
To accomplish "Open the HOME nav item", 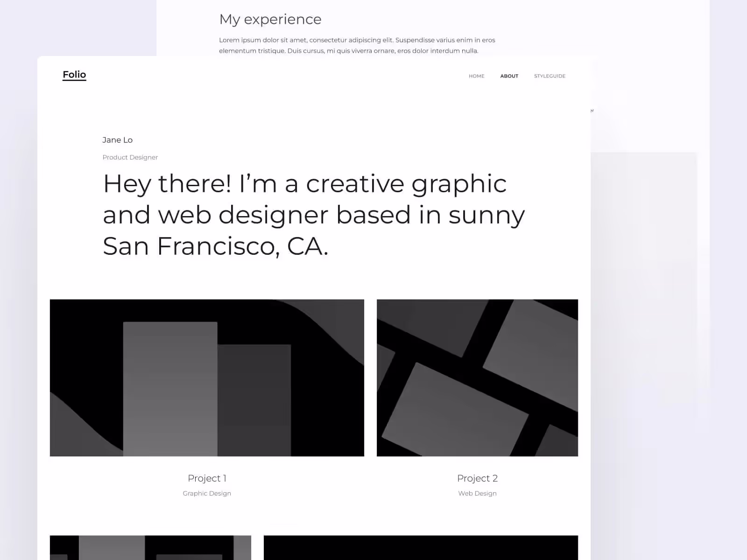I will [x=476, y=76].
